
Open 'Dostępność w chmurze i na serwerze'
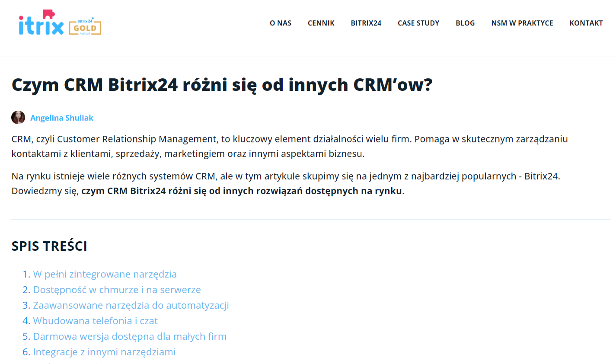coord(117,290)
